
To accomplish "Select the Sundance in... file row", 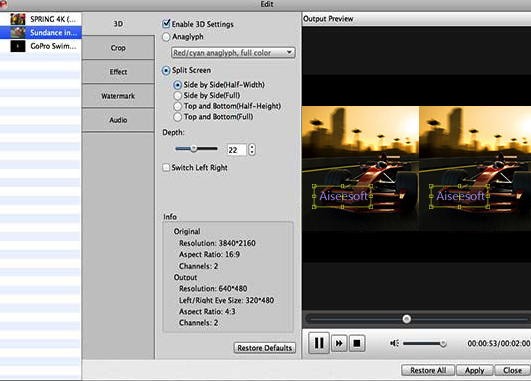I will point(41,33).
